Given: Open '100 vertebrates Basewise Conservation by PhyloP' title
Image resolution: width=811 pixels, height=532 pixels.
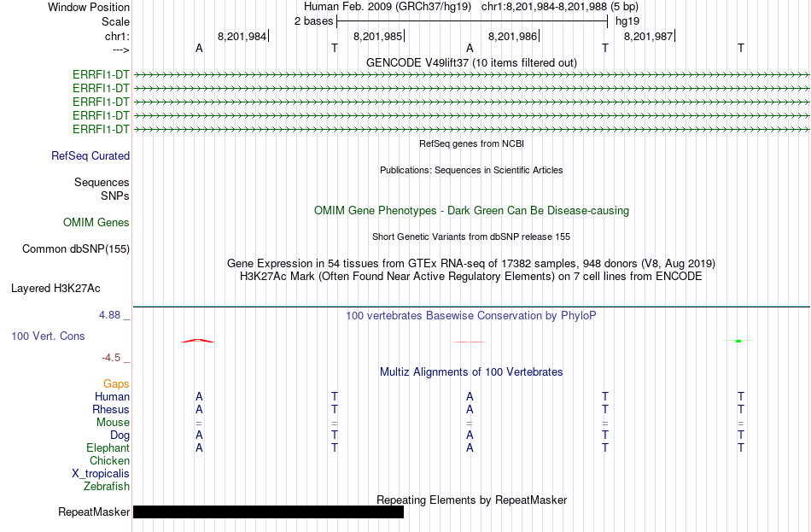Looking at the screenshot, I should pyautogui.click(x=471, y=316).
